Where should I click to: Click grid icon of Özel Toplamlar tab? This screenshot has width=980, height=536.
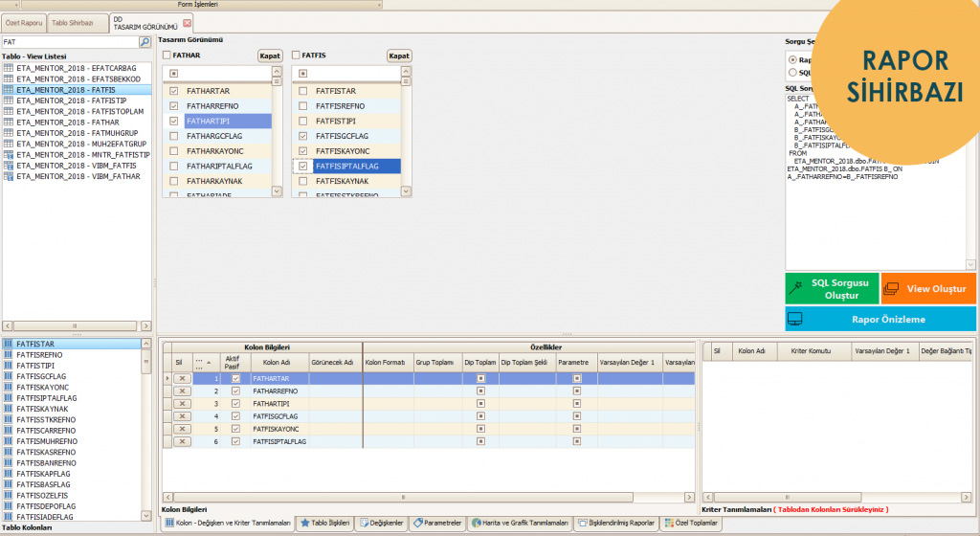pos(669,523)
